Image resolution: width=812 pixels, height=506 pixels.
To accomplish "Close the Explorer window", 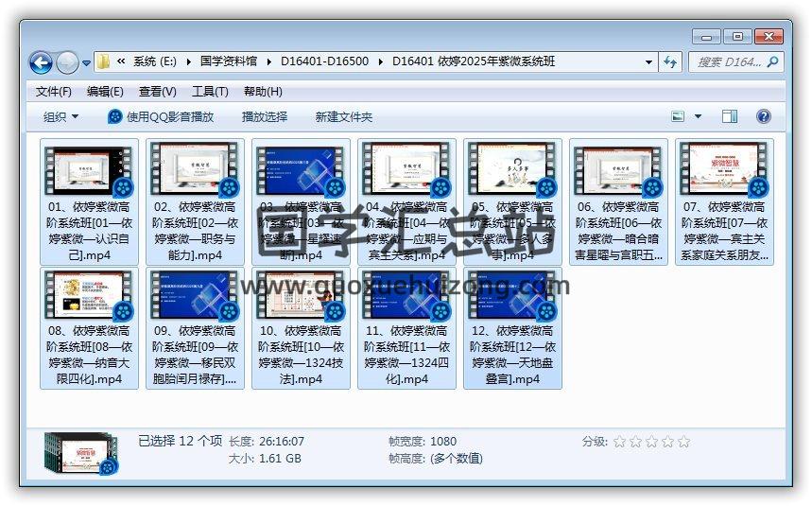I will pos(769,37).
